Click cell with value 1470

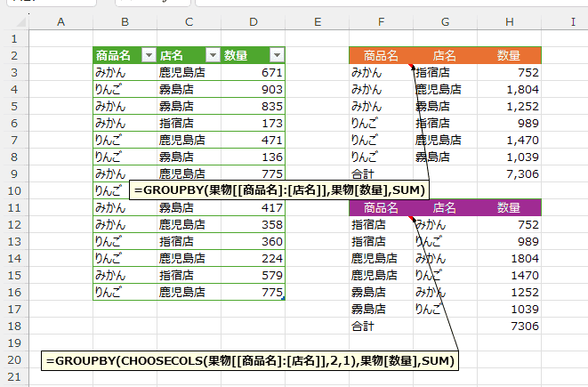(x=509, y=275)
